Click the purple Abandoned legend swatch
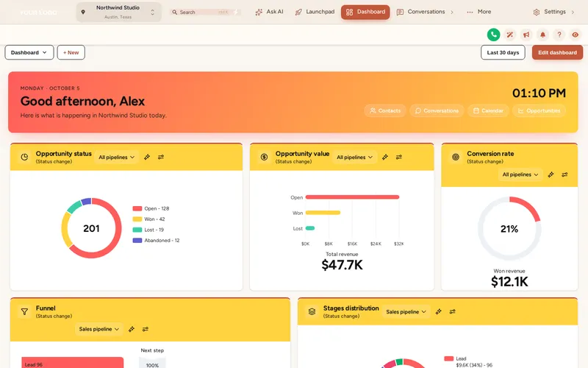This screenshot has width=588, height=368. point(137,241)
